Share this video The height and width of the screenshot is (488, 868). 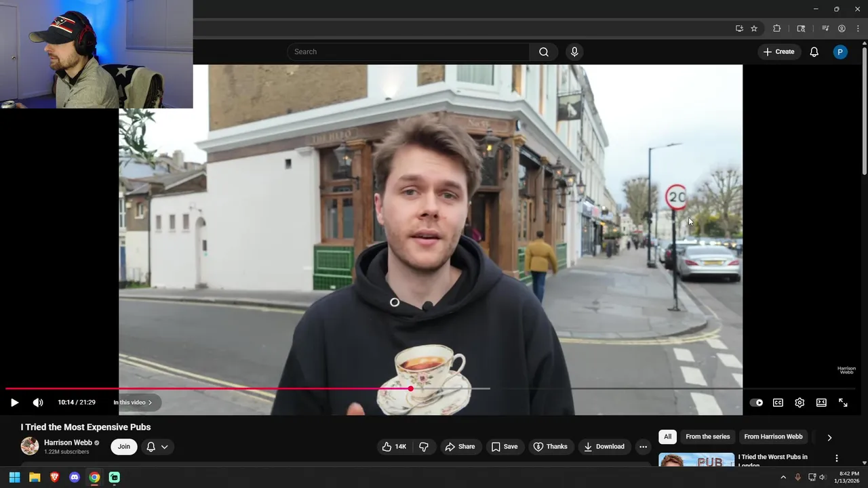(460, 447)
